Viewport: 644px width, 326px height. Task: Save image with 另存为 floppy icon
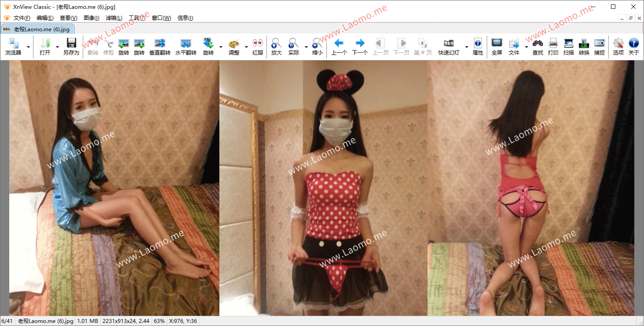tap(71, 47)
